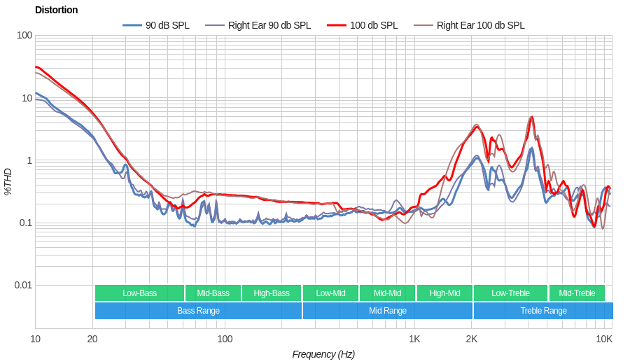Click the Distortion chart title

(x=56, y=10)
